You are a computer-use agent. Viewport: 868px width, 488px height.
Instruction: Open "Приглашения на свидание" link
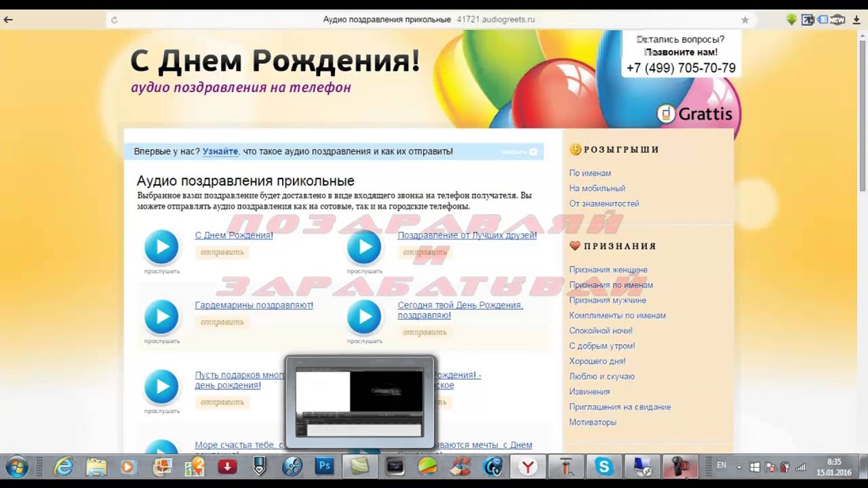(x=620, y=407)
